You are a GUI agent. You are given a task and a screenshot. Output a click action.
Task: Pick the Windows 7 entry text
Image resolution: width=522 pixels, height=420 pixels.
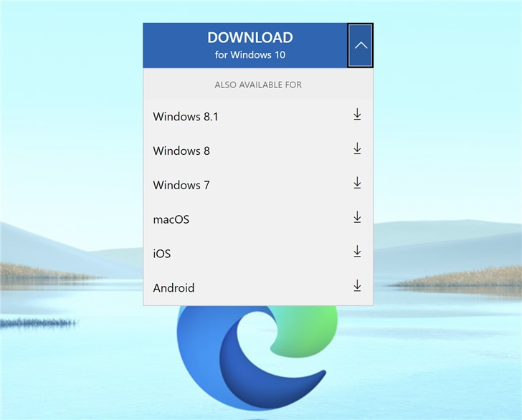181,185
